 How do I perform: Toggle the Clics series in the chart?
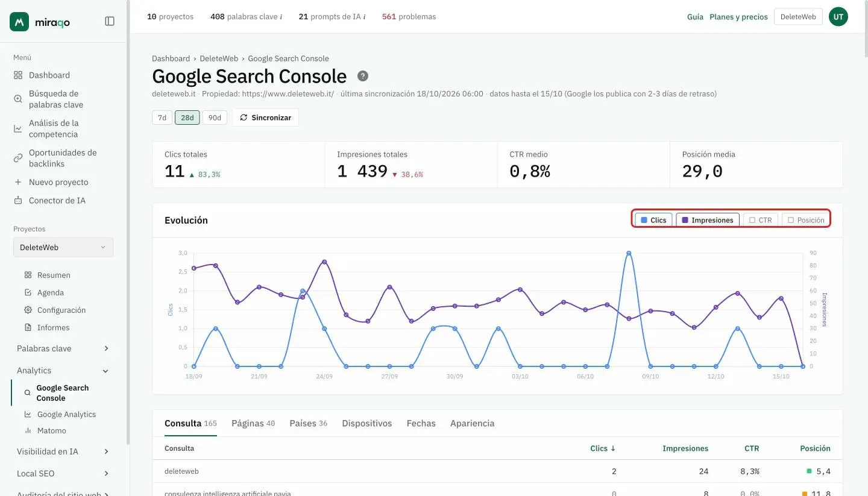653,220
